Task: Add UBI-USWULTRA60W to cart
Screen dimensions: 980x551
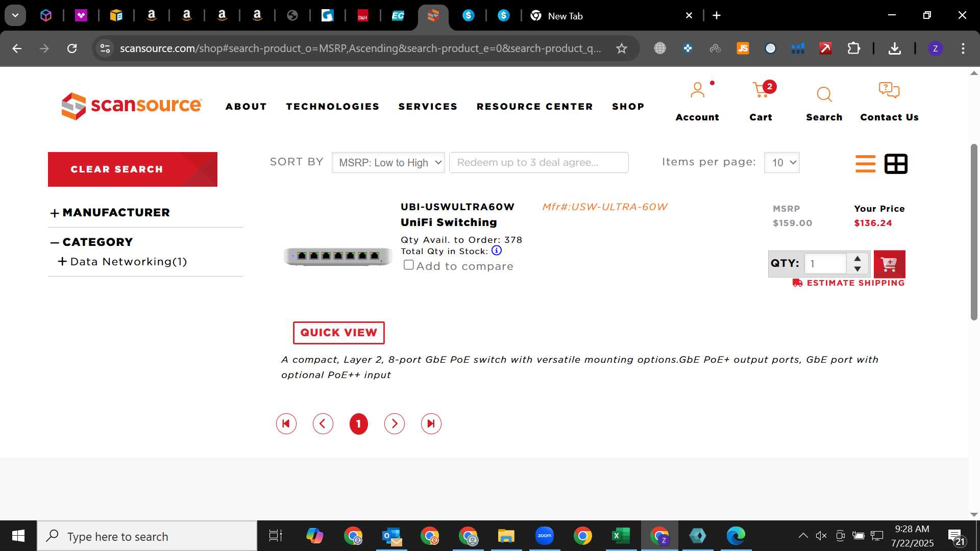Action: 889,264
